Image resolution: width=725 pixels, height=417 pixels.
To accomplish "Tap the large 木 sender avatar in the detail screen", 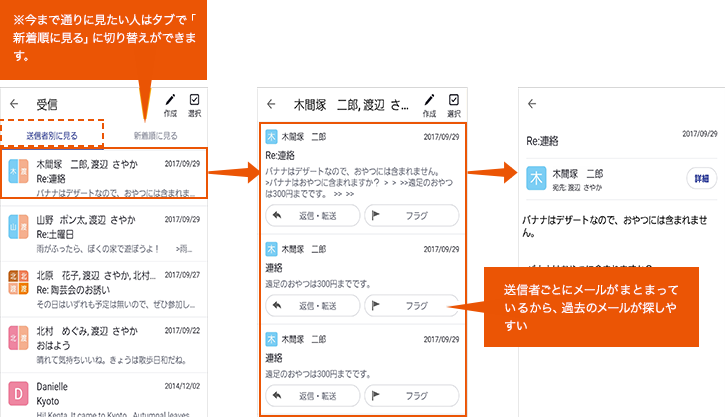I will click(538, 178).
